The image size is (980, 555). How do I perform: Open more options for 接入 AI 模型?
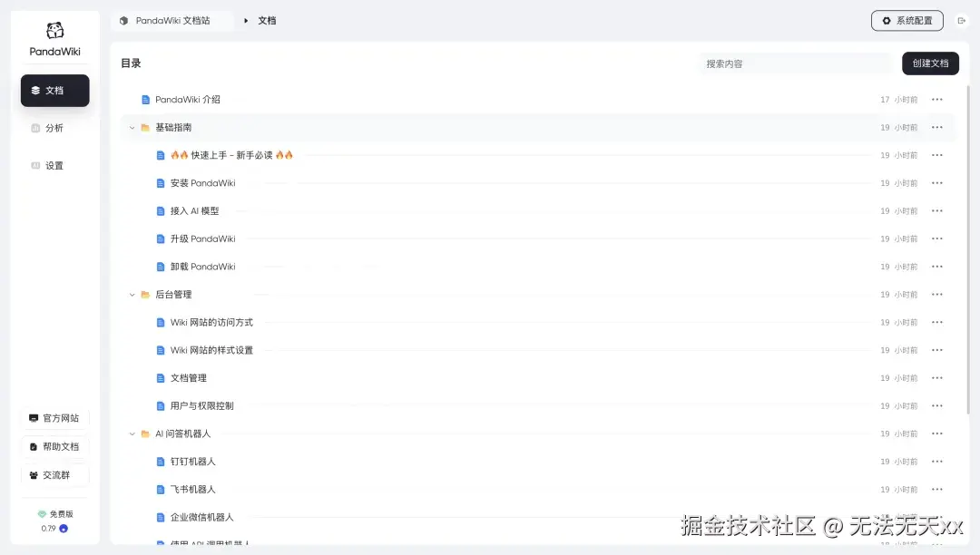click(936, 211)
